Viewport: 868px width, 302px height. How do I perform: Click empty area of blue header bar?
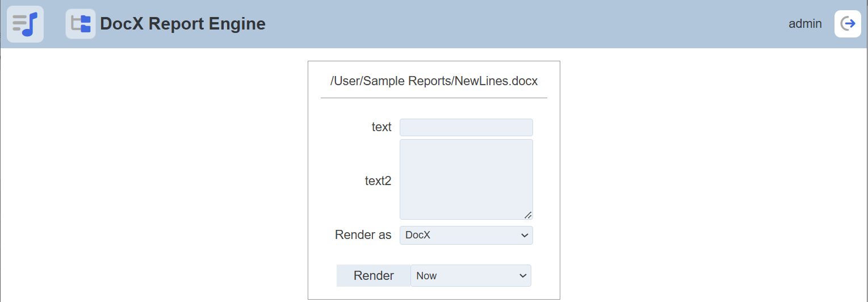[511, 24]
